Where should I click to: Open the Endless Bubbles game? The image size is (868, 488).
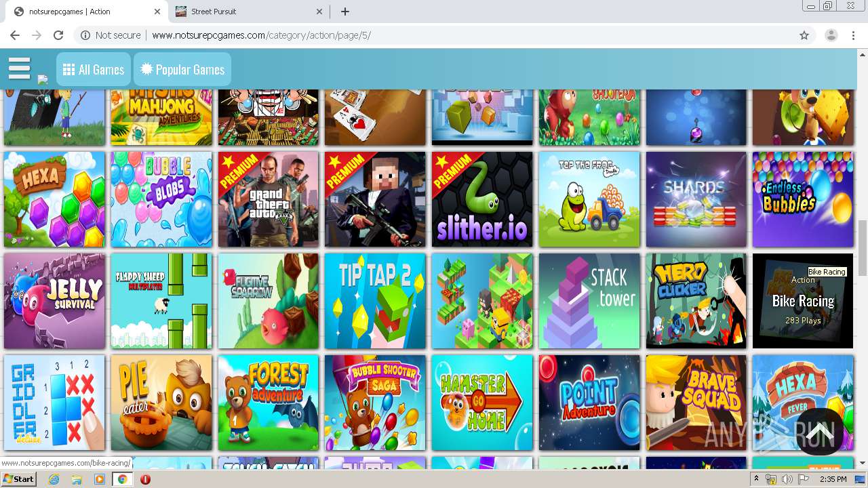pyautogui.click(x=803, y=199)
